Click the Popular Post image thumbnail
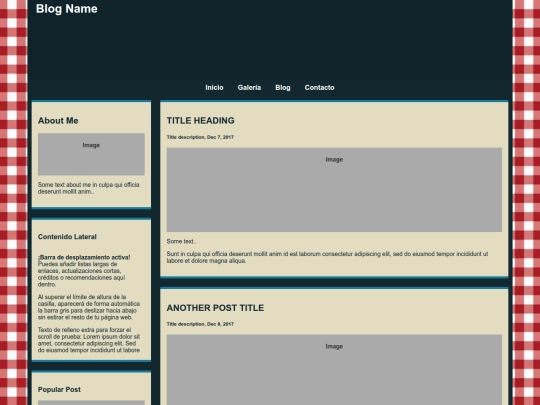The width and height of the screenshot is (540, 405). [91, 403]
